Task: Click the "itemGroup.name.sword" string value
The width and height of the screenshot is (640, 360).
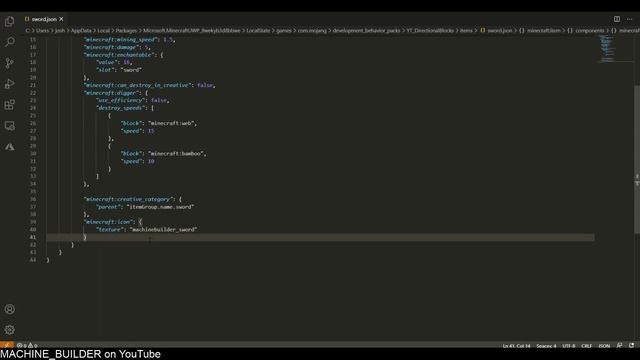Action: [160, 207]
